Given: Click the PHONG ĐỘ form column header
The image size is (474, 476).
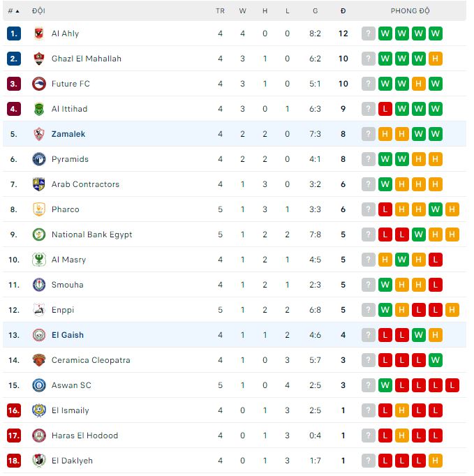Looking at the screenshot, I should [410, 11].
